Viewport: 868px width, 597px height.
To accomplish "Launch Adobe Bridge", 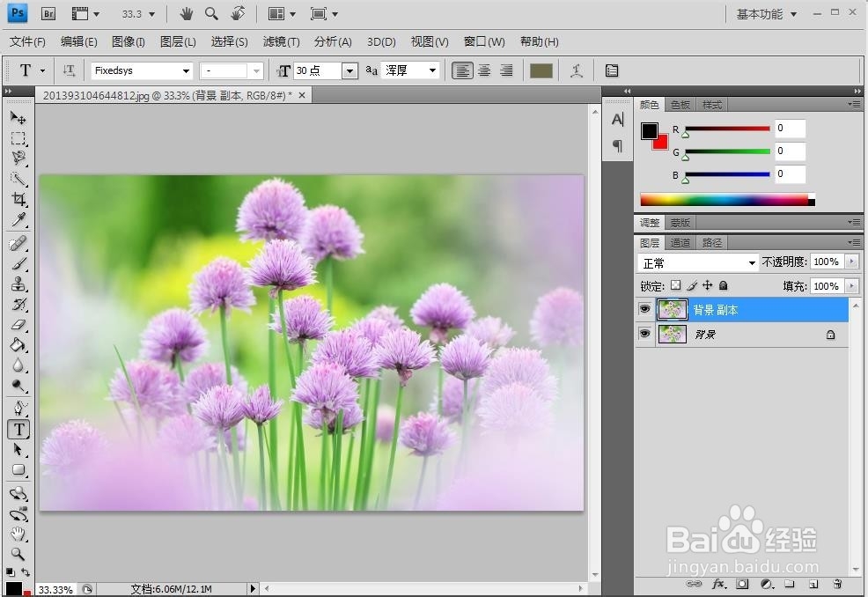I will click(x=48, y=14).
